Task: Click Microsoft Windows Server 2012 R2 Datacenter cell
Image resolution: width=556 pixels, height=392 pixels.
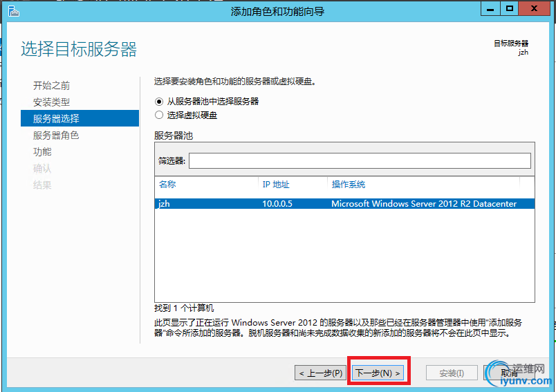Action: [x=424, y=204]
